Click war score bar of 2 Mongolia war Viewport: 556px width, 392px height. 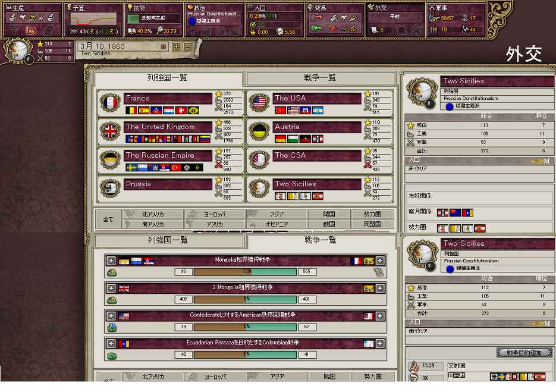pyautogui.click(x=246, y=299)
